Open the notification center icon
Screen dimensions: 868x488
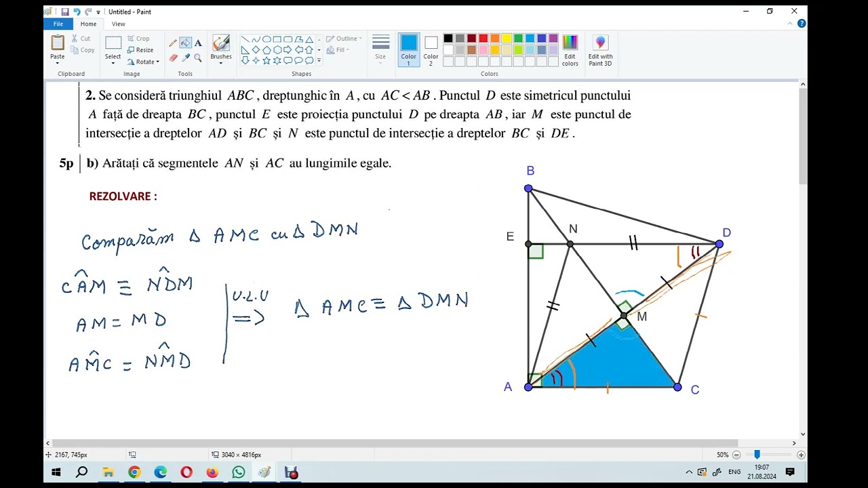(x=790, y=472)
